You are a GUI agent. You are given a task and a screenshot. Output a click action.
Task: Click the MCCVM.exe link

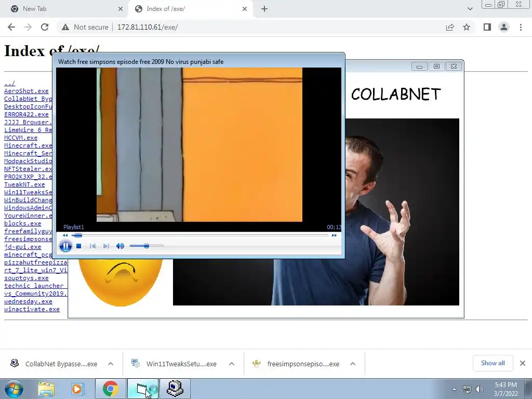[21, 138]
